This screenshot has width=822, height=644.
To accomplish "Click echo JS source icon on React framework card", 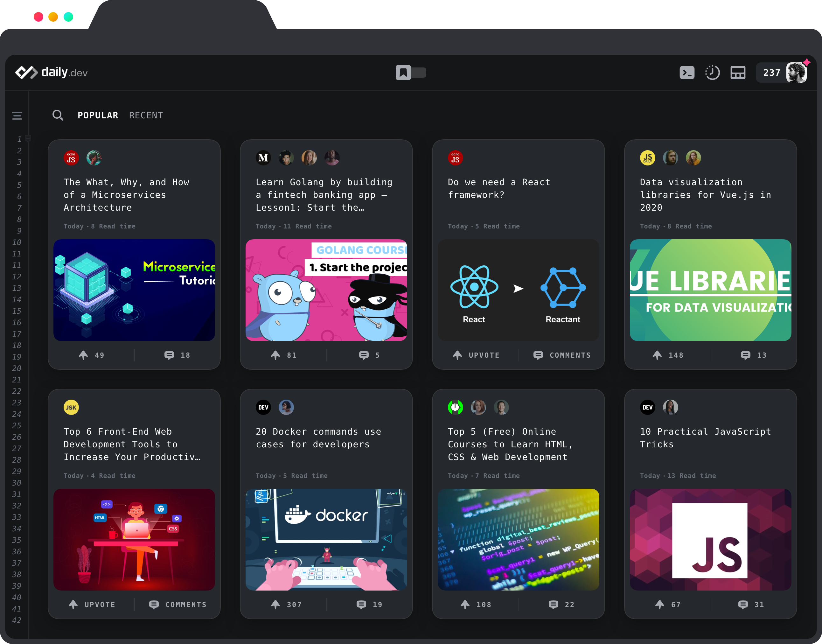I will pyautogui.click(x=456, y=158).
